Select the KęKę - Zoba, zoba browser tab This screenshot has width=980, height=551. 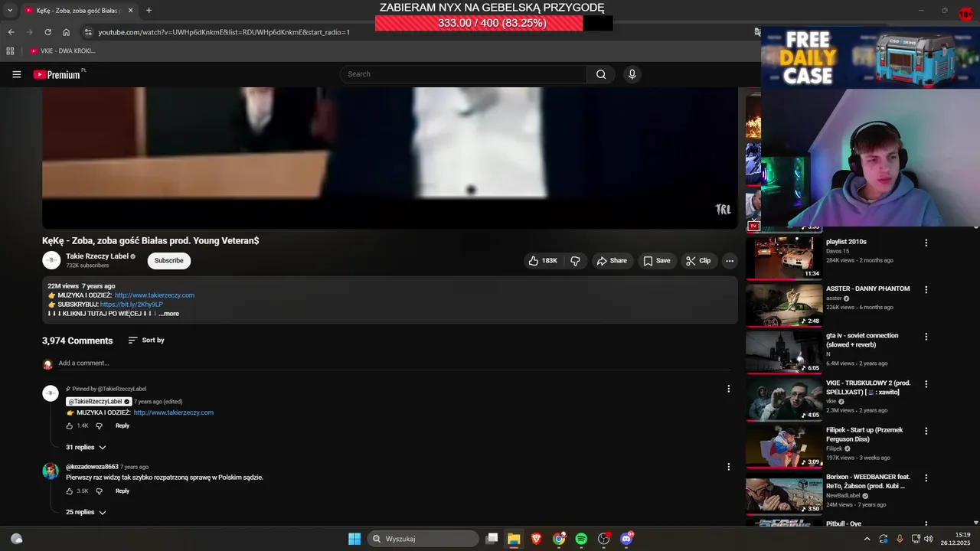(78, 11)
